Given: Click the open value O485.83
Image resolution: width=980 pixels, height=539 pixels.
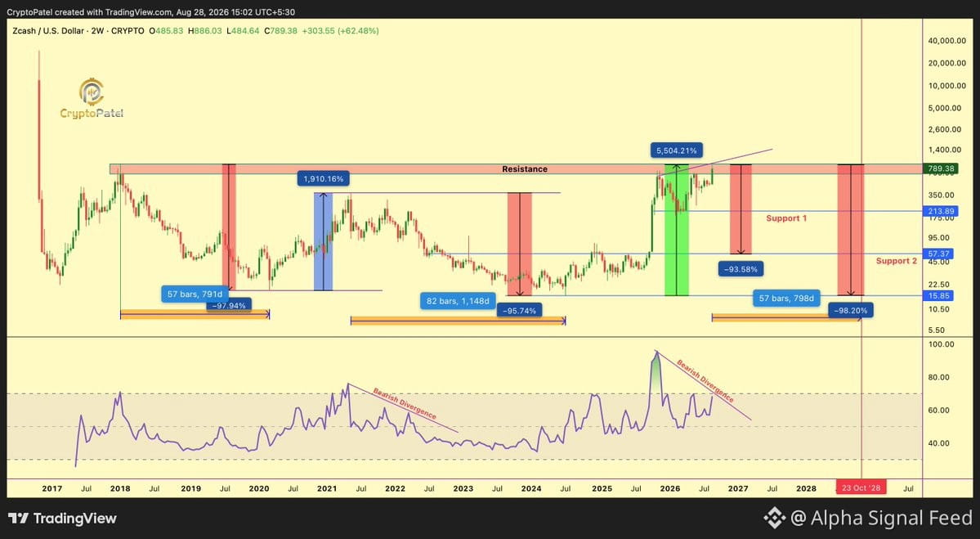Looking at the screenshot, I should (166, 30).
